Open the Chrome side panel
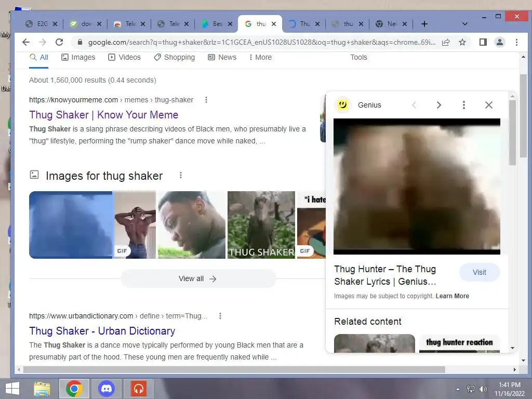 point(483,42)
